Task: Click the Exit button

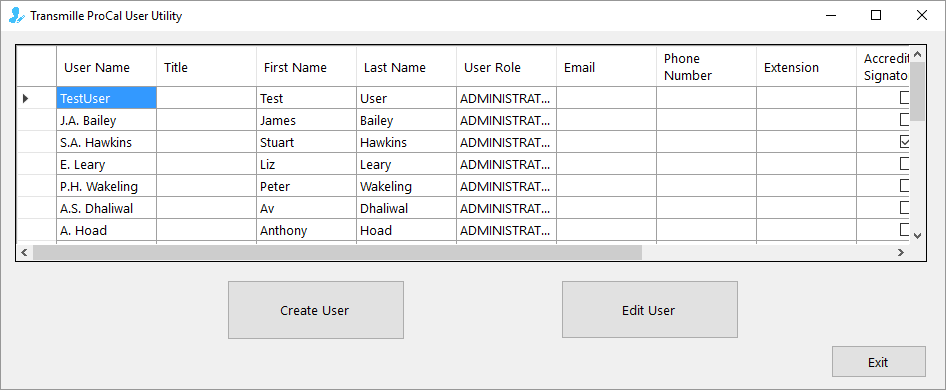Action: click(878, 362)
